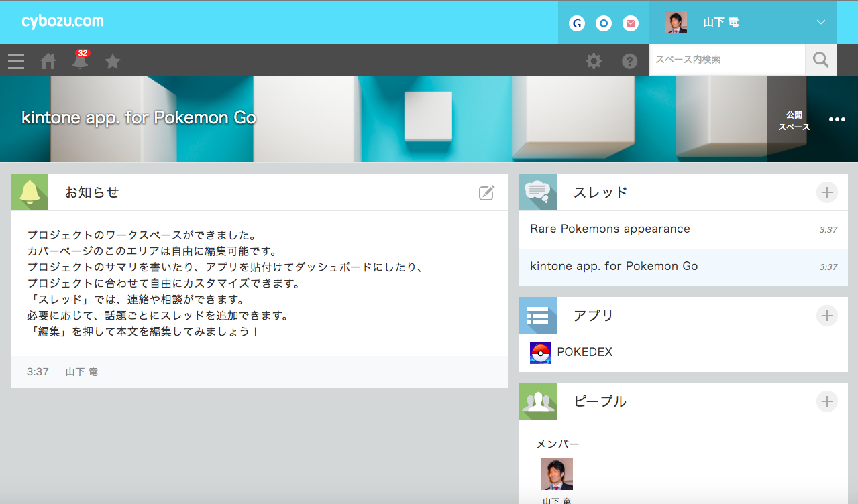Open the star bookmarks icon
Viewport: 858px width, 504px height.
[113, 62]
